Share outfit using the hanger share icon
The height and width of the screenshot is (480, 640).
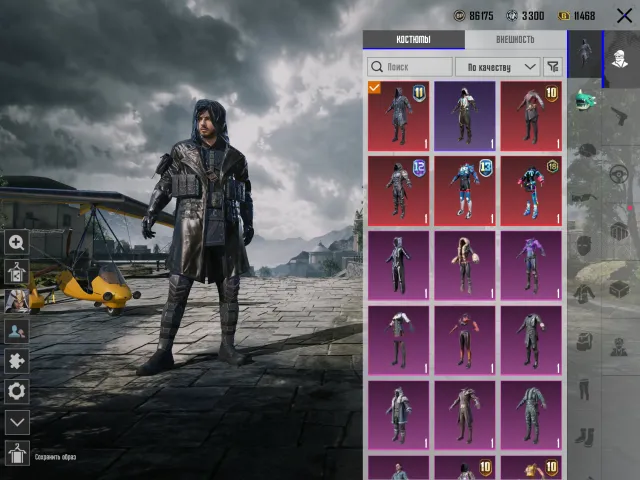[x=17, y=271]
